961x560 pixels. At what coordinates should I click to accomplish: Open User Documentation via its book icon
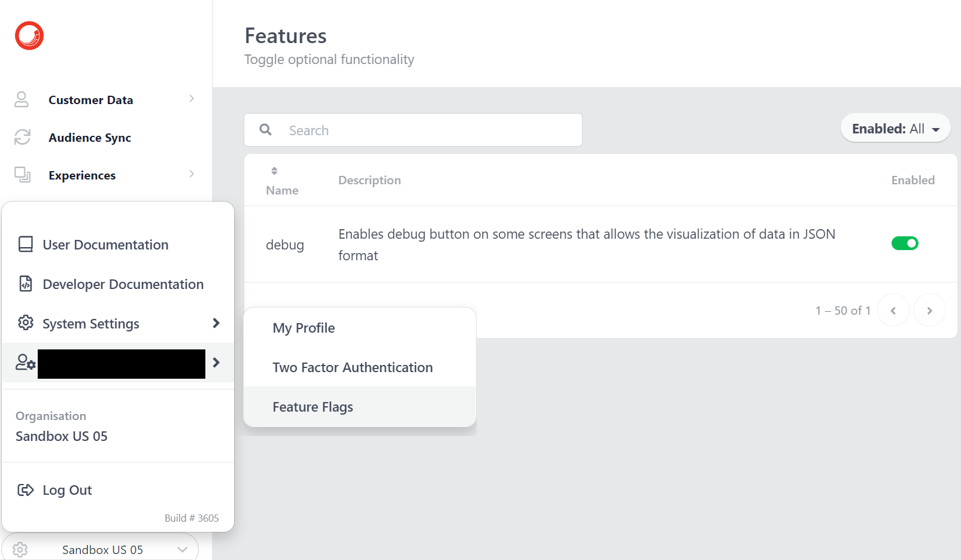25,244
